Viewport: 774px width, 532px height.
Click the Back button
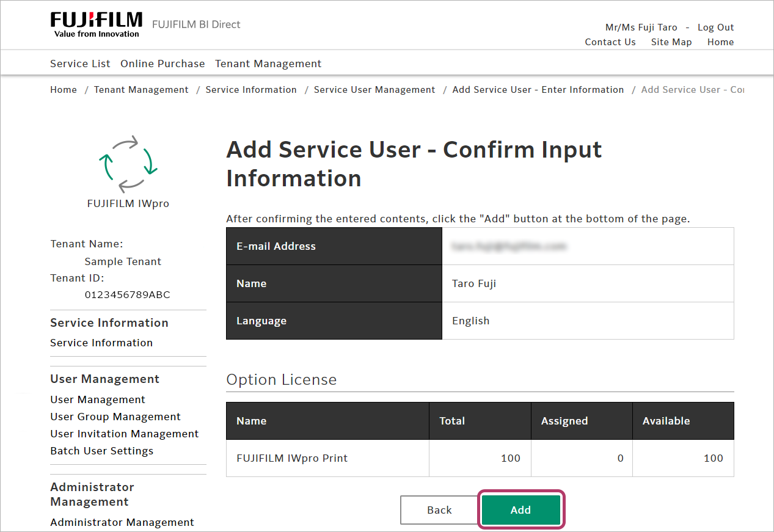(439, 510)
